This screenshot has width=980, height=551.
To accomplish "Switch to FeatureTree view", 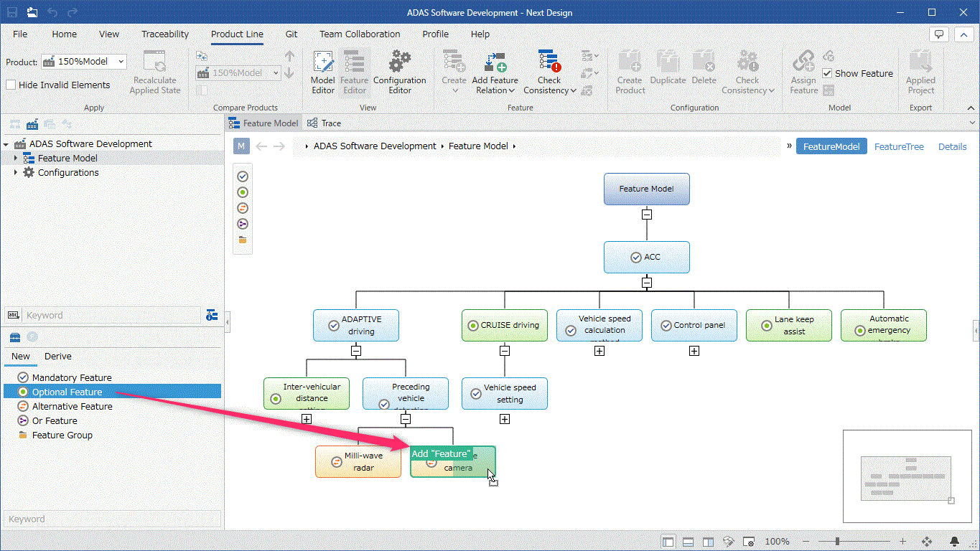I will 899,146.
